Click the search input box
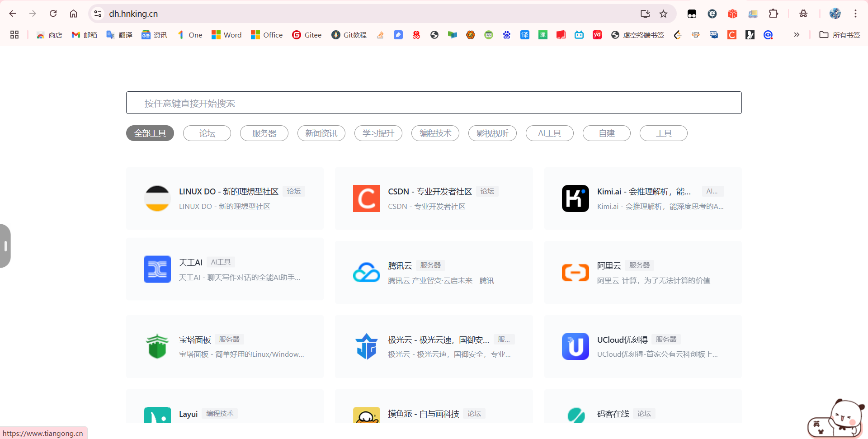This screenshot has width=868, height=439. tap(434, 103)
